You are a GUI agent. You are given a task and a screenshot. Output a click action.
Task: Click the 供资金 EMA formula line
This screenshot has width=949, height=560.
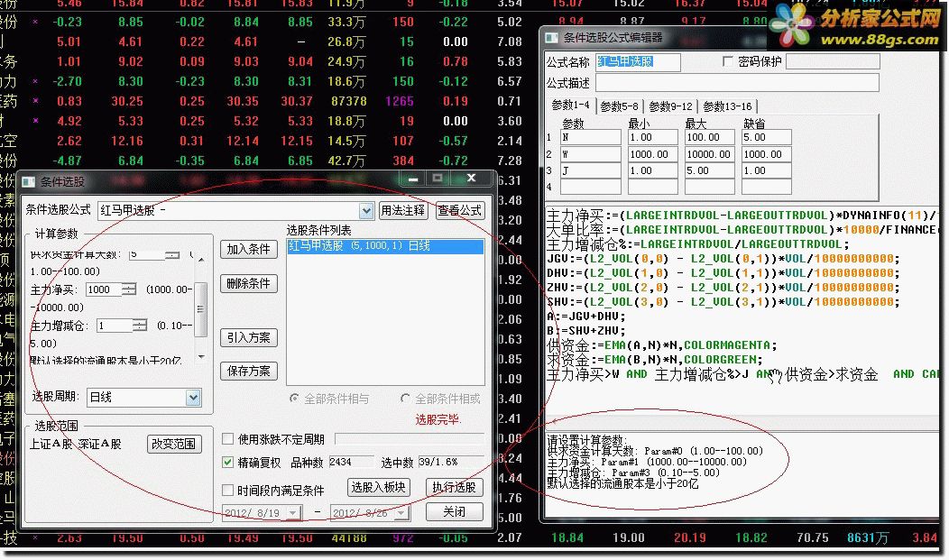coord(661,345)
